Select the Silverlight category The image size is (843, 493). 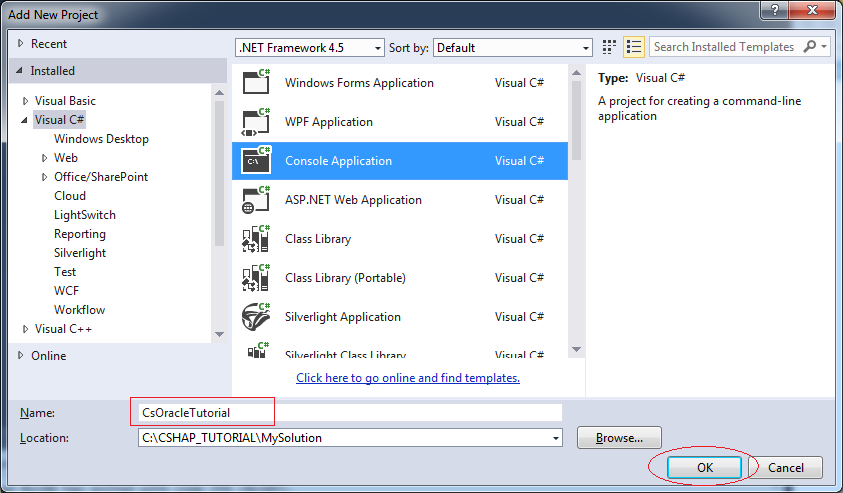(80, 253)
